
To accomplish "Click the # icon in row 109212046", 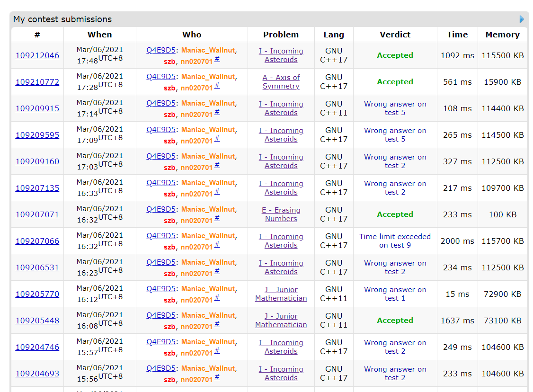I will pyautogui.click(x=217, y=59).
